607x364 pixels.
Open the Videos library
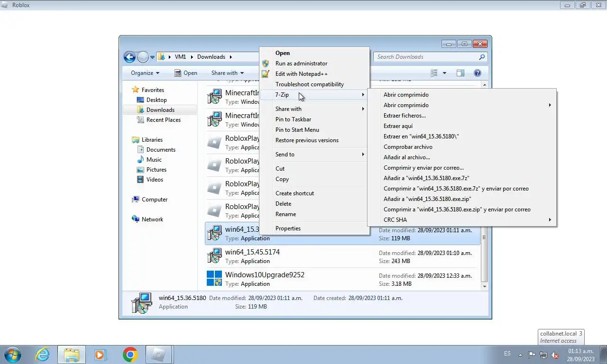[x=150, y=180]
